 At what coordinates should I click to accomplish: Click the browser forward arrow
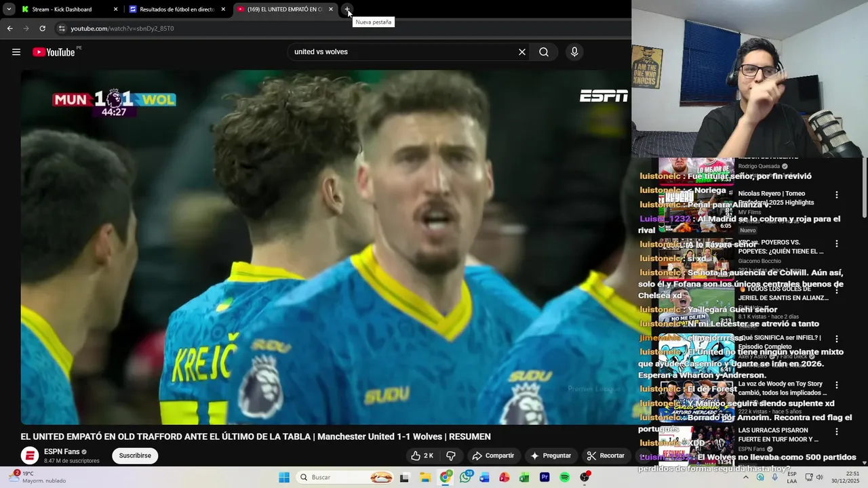pos(26,28)
